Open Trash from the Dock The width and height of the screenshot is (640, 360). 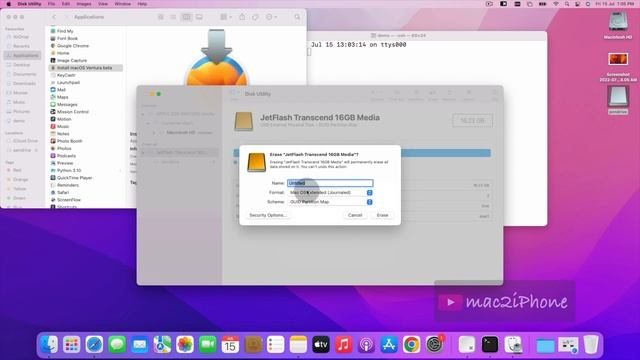(x=591, y=344)
